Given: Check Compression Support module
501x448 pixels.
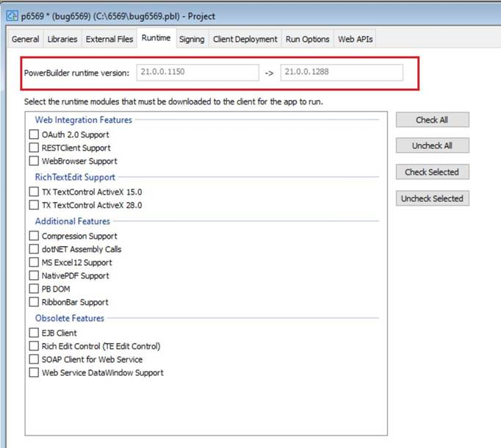Looking at the screenshot, I should (x=34, y=236).
